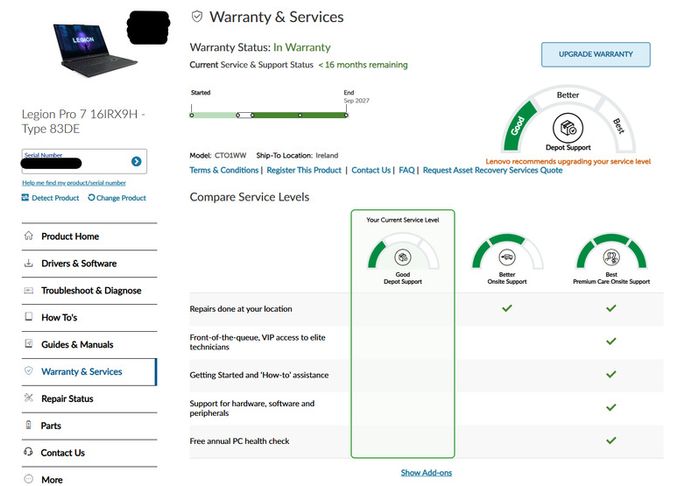Image resolution: width=700 pixels, height=486 pixels.
Task: Click the Legion laptop product thumbnail
Action: pos(96,50)
